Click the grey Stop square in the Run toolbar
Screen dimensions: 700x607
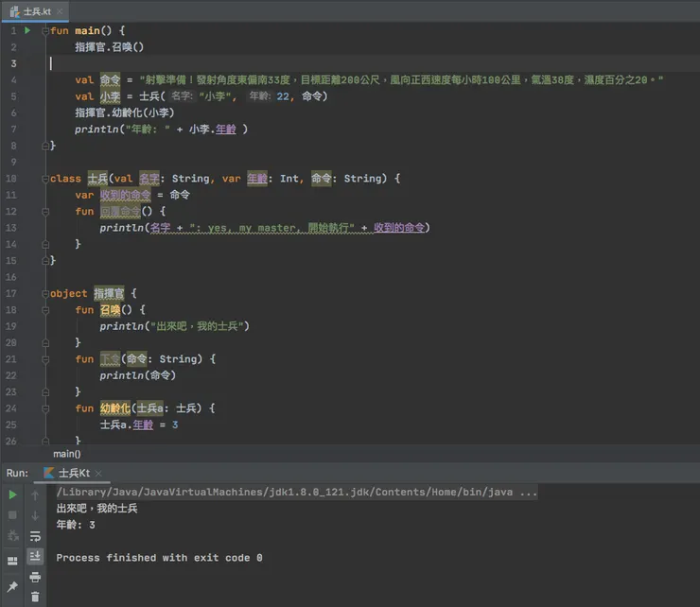pos(12,515)
